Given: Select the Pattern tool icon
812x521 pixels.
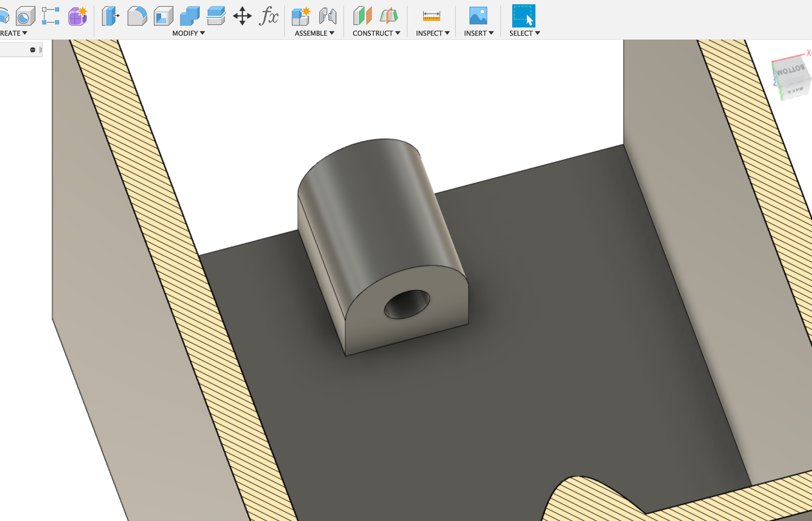Looking at the screenshot, I should (x=51, y=16).
